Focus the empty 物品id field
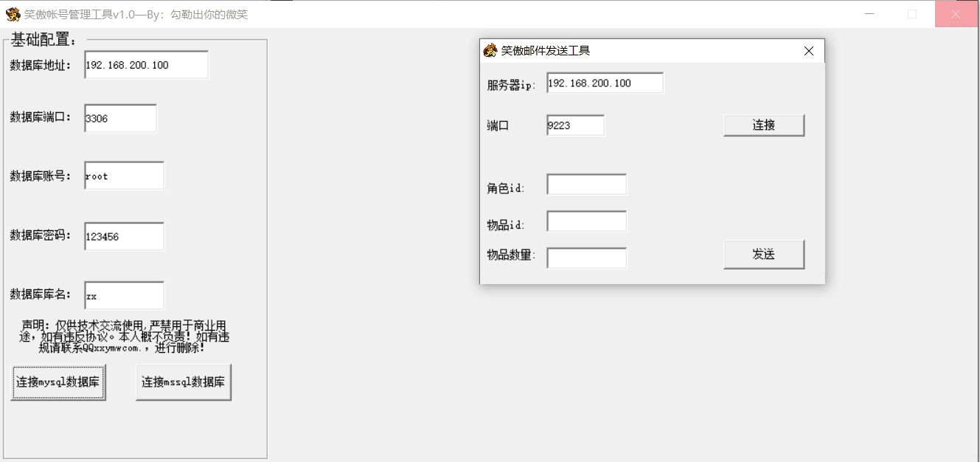Viewport: 980px width, 462px height. tap(586, 221)
